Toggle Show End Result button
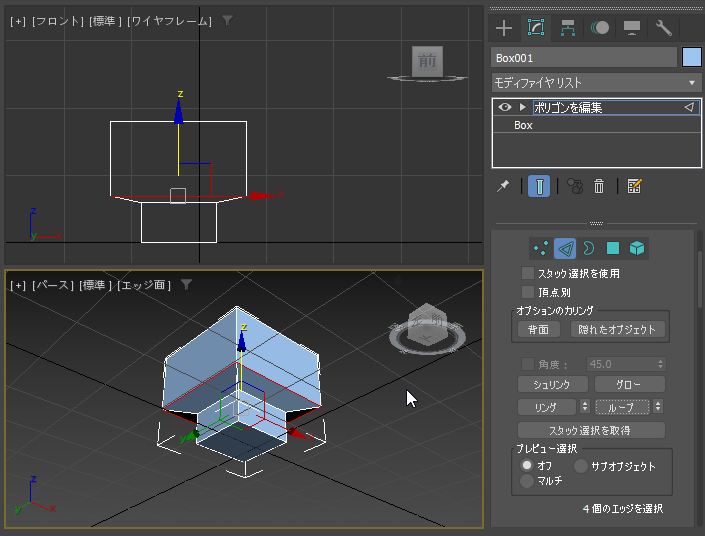This screenshot has width=705, height=536. point(539,186)
